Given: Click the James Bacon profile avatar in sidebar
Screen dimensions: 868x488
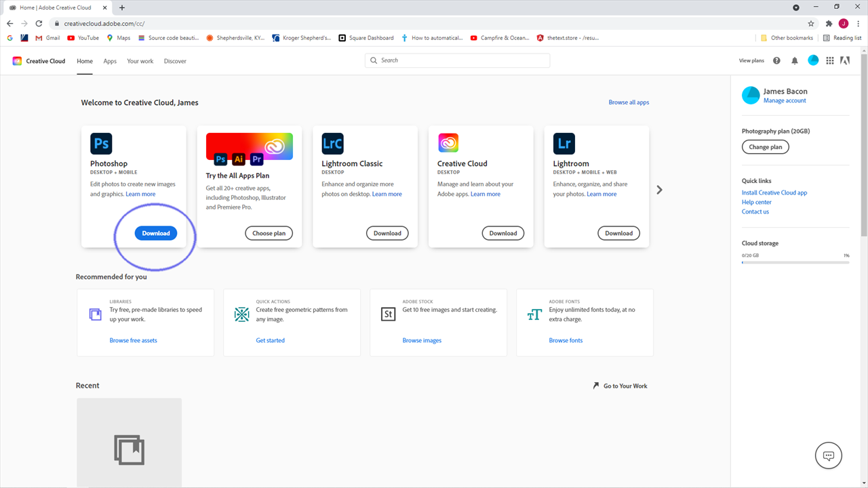Looking at the screenshot, I should click(751, 96).
